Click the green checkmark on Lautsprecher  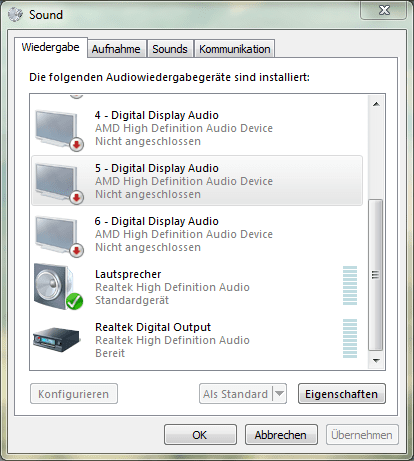[74, 301]
